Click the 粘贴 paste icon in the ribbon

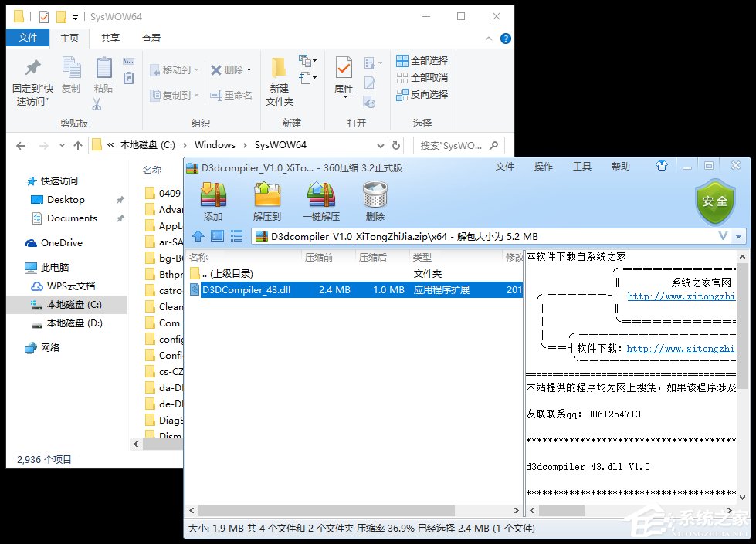pyautogui.click(x=104, y=75)
